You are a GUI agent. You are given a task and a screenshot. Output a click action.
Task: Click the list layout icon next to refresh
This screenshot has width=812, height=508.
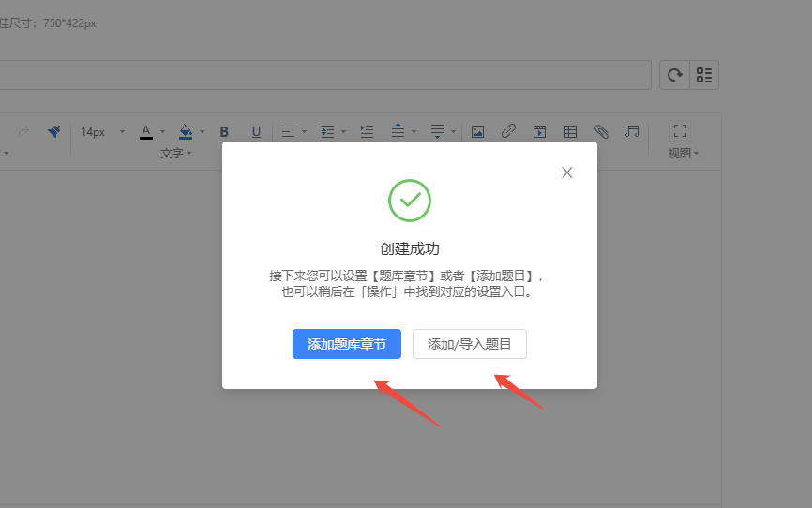704,75
